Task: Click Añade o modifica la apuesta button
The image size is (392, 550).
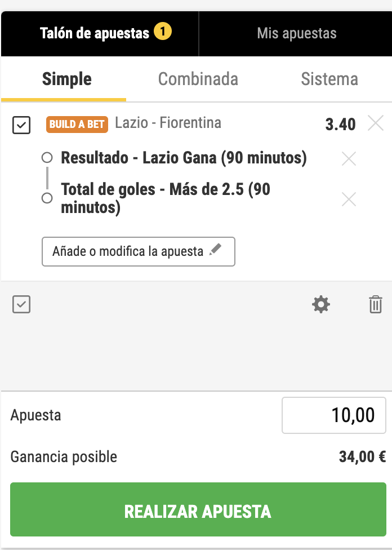Action: [x=138, y=251]
